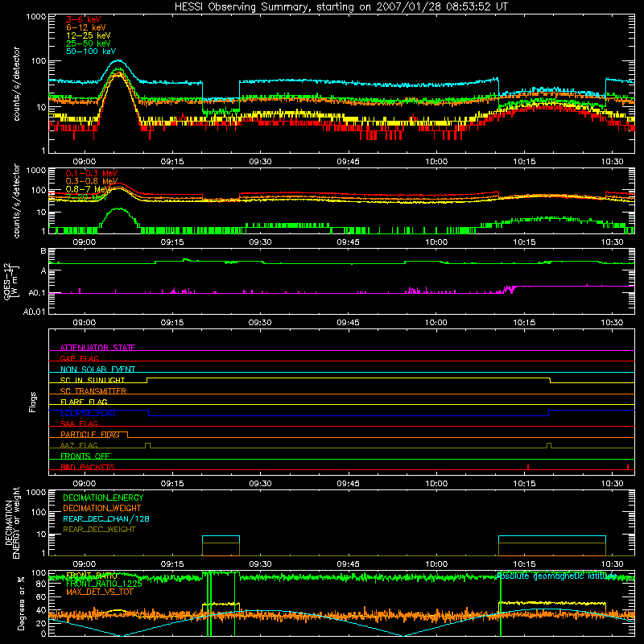Click the 0.8-7 MeV legend label
This screenshot has height=644, width=644.
pos(89,189)
